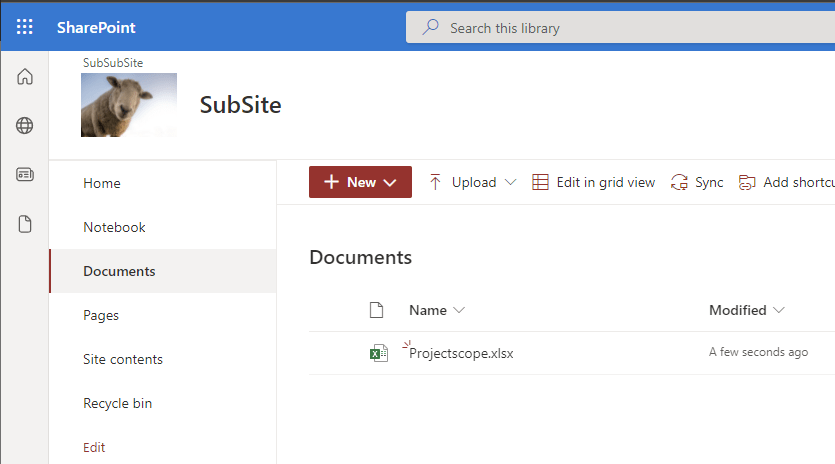
Task: Open the Modified column dropdown
Action: coord(746,310)
